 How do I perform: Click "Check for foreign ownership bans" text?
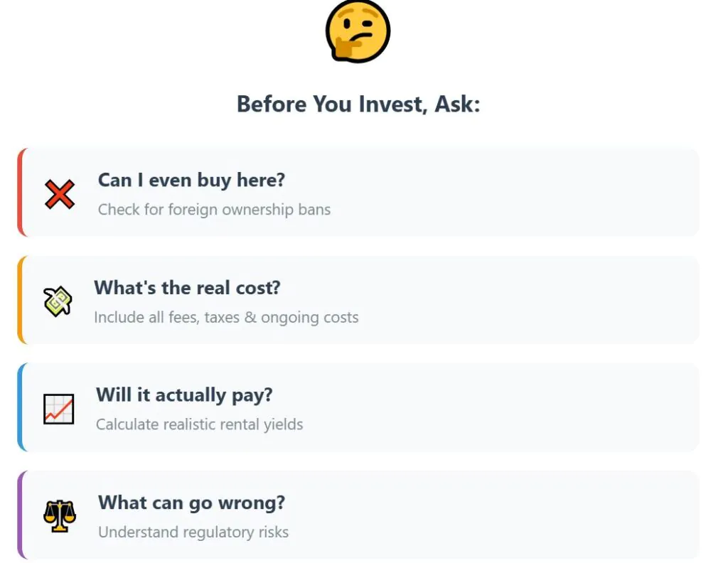point(214,210)
